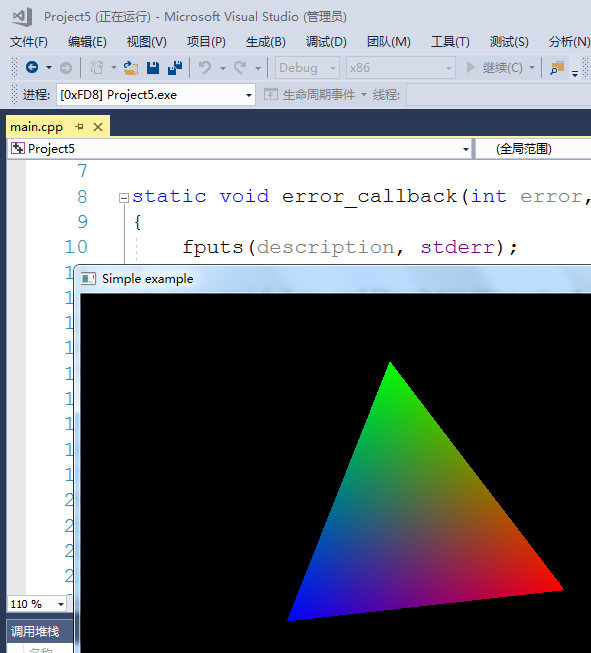Image resolution: width=591 pixels, height=653 pixels.
Task: Open the Debug configuration dropdown
Action: 307,67
